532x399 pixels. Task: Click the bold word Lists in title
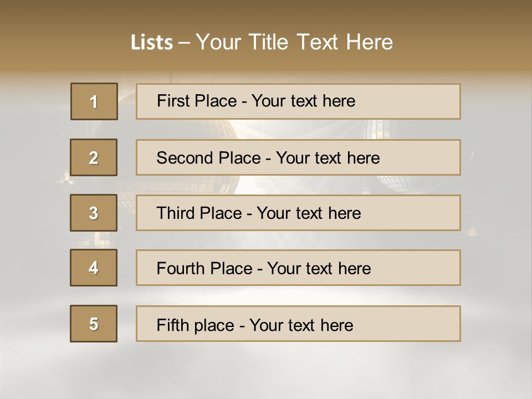tap(152, 42)
